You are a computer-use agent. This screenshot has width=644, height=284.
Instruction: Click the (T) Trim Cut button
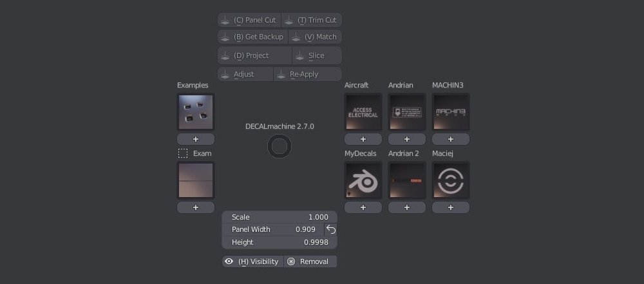click(312, 20)
